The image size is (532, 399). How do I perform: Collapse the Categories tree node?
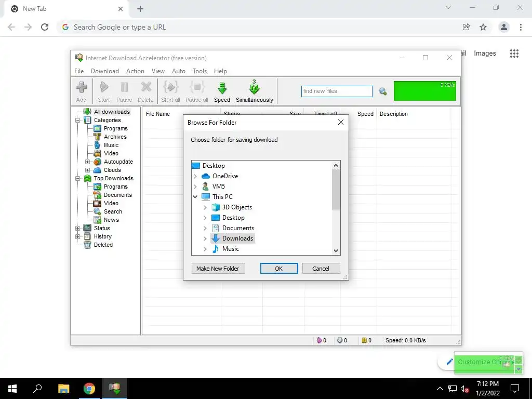tap(78, 120)
